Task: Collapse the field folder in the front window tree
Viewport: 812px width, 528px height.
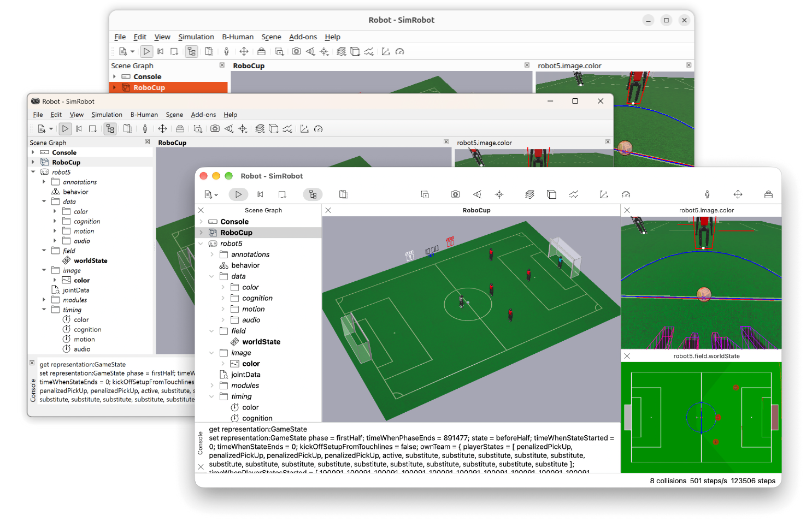Action: (x=212, y=331)
